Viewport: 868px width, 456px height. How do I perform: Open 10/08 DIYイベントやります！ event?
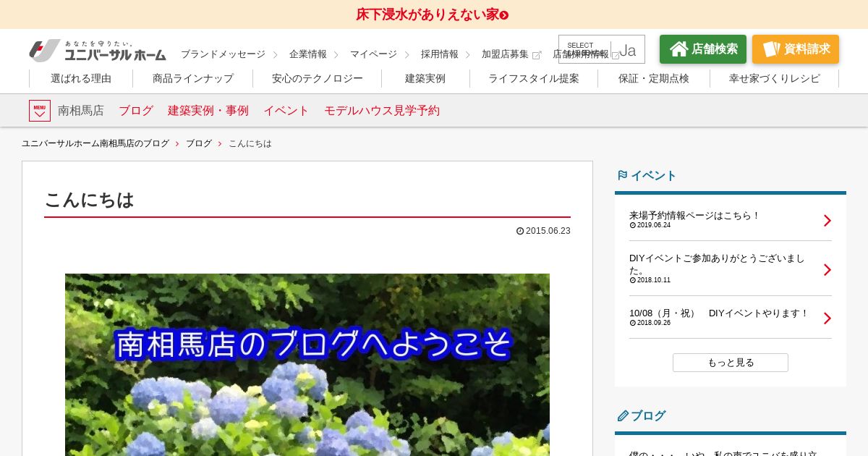719,313
